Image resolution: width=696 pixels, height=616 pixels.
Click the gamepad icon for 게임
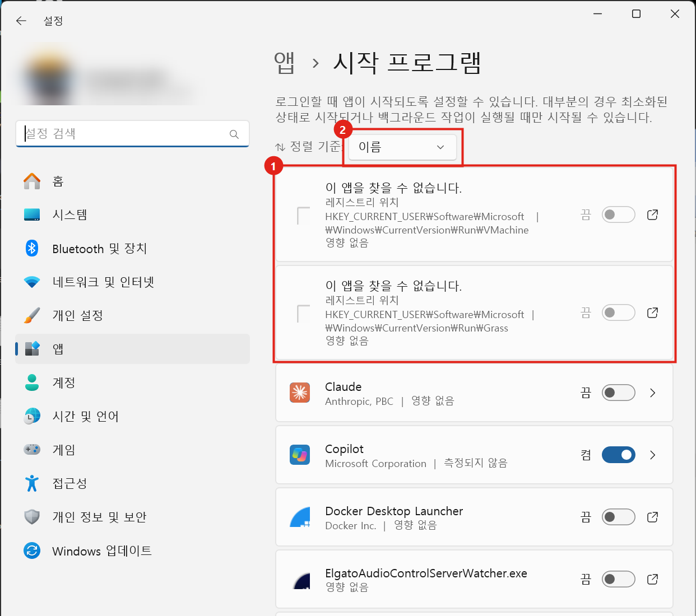[x=32, y=450]
